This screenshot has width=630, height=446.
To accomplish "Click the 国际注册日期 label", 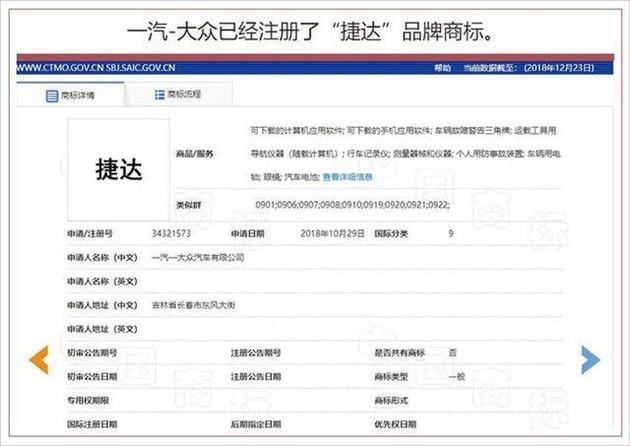I will 92,424.
